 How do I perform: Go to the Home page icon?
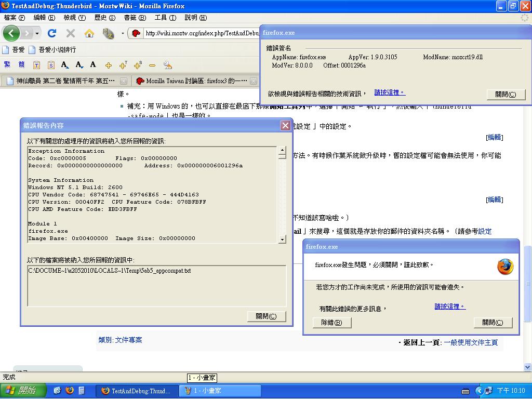pyautogui.click(x=89, y=33)
